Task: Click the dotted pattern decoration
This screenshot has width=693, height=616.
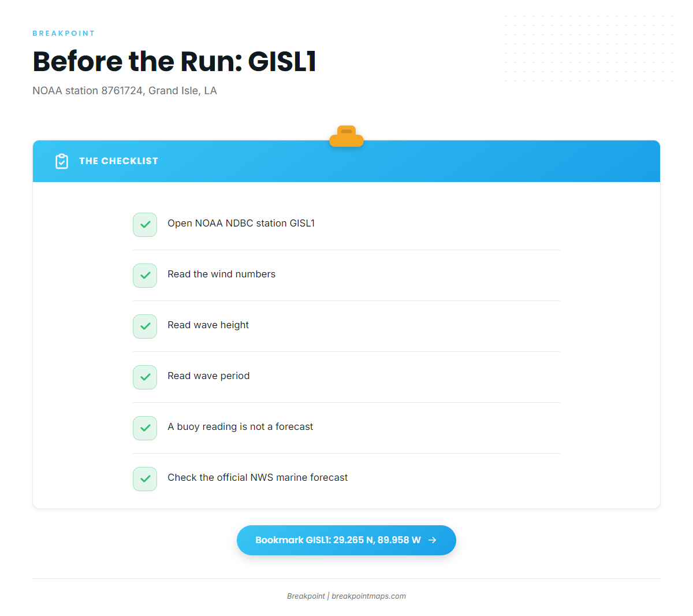Action: 589,49
